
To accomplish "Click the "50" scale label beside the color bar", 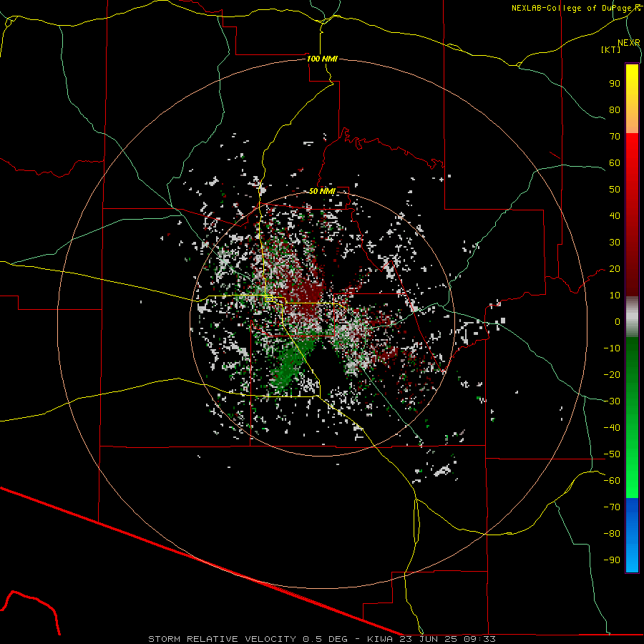I will (615, 190).
